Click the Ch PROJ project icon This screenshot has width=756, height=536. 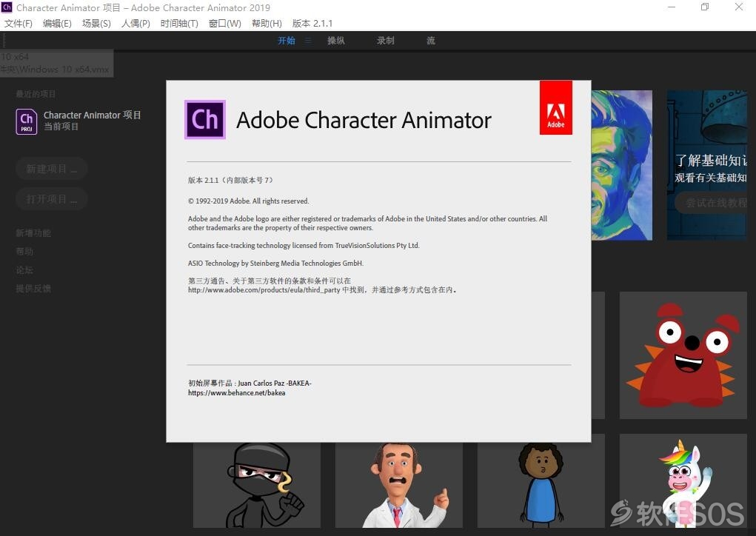[x=27, y=121]
